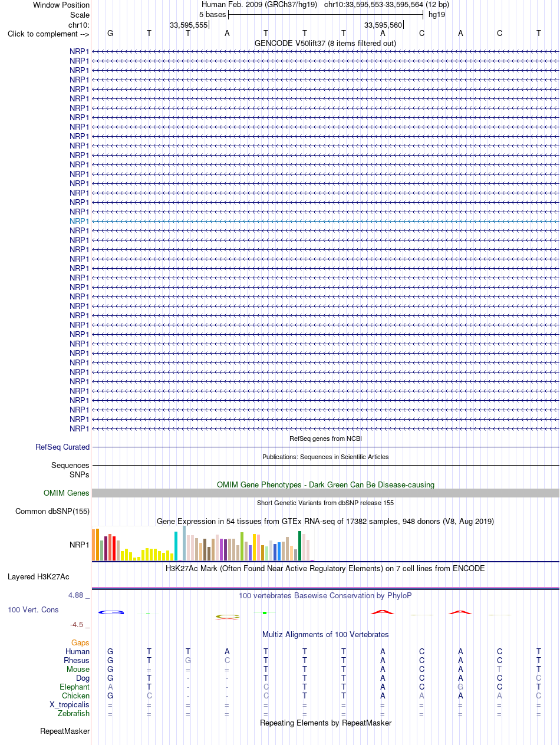Click the X_tropicalis alignment row label
The image size is (560, 745).
[70, 705]
